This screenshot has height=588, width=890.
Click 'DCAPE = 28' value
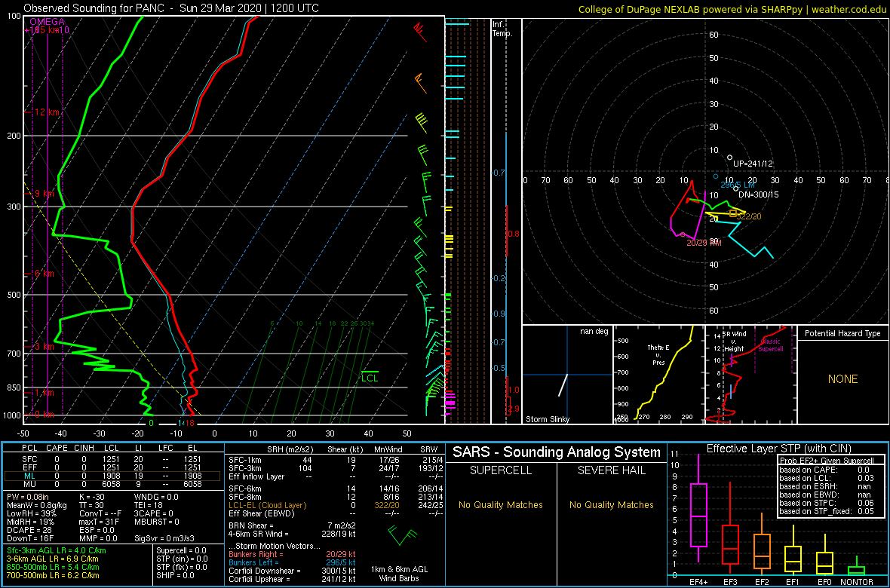coord(29,530)
